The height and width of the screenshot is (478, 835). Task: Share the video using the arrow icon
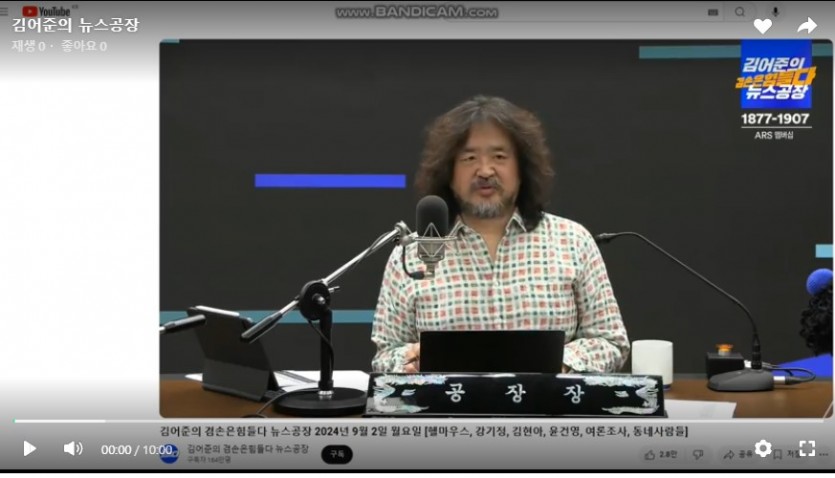point(807,25)
